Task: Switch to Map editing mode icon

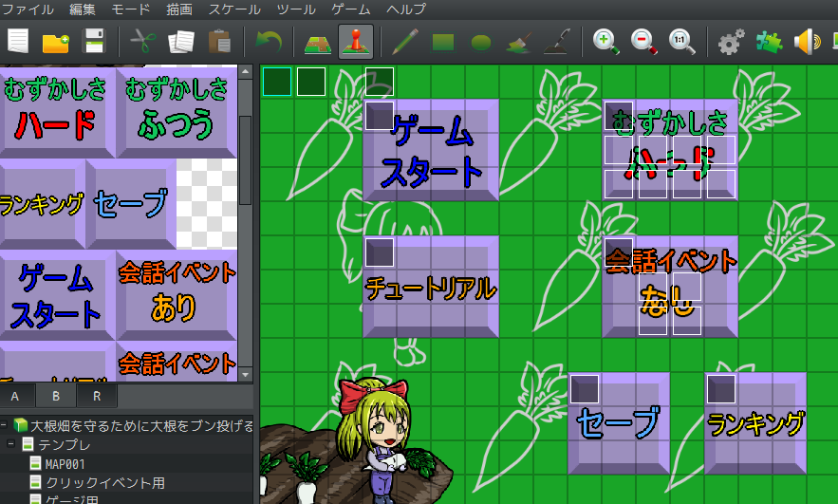Action: (318, 43)
